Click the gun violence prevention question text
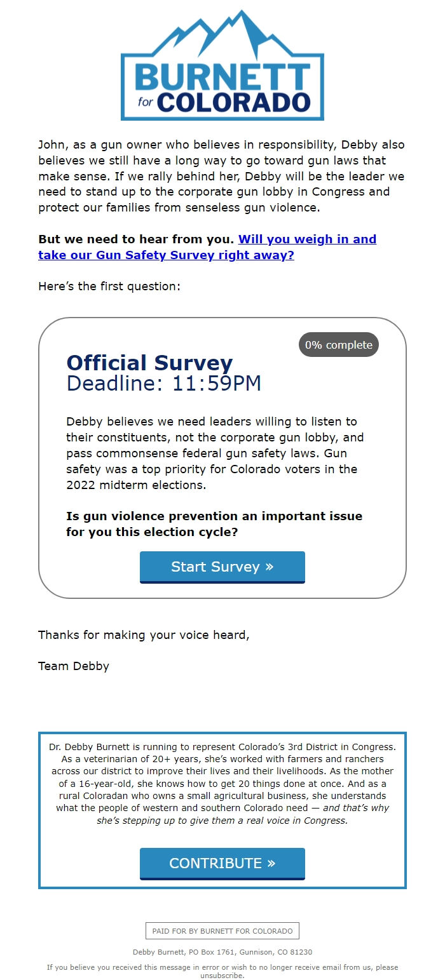The width and height of the screenshot is (445, 980). (214, 524)
